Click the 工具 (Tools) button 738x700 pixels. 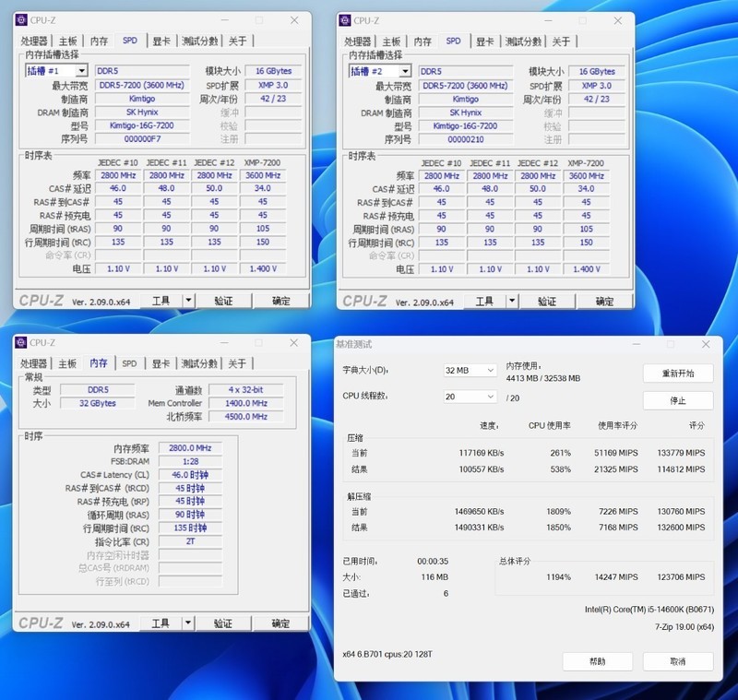tap(161, 301)
